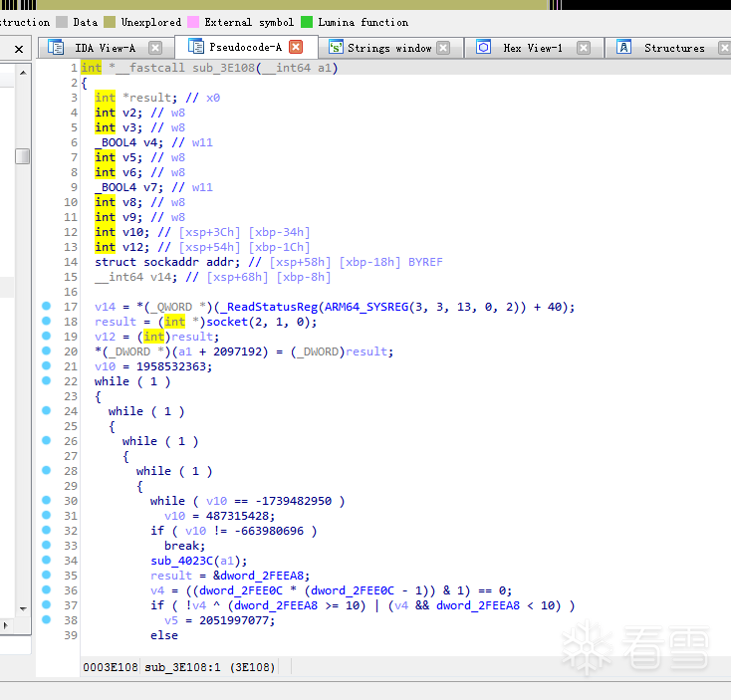This screenshot has width=731, height=700.
Task: Switch to the Hex View-1 tab
Action: (533, 48)
